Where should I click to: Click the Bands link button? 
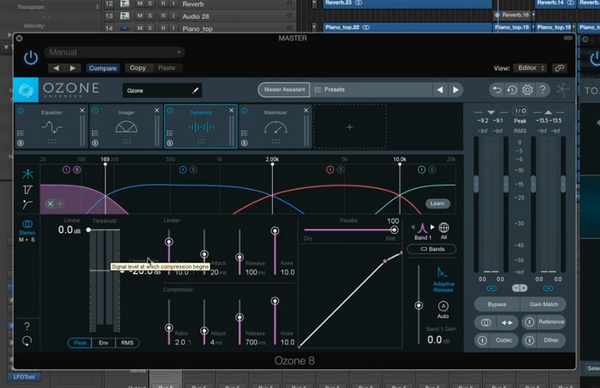(x=432, y=249)
